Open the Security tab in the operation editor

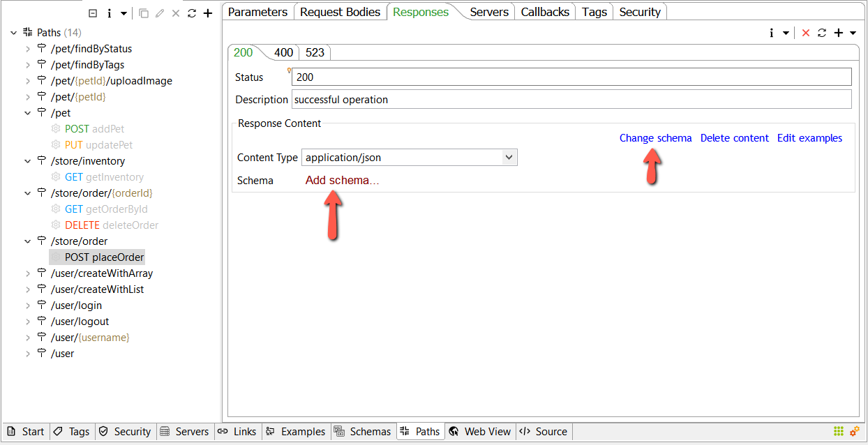coord(640,12)
